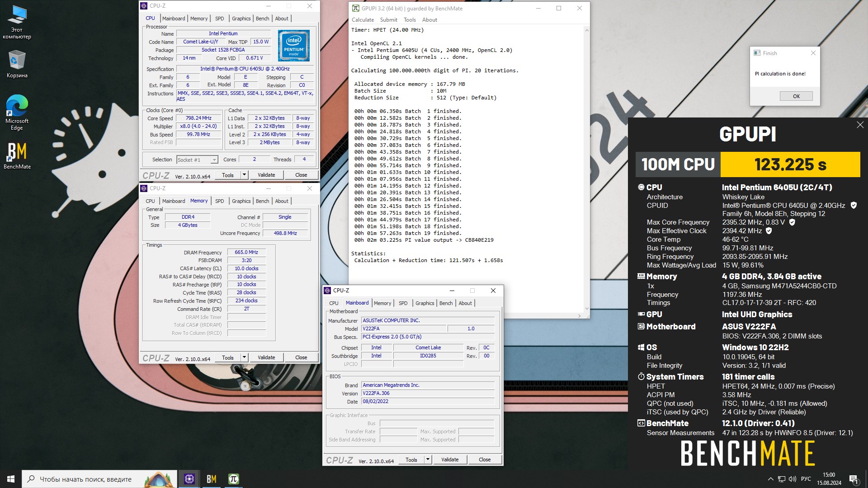
Task: Launch the BenchMate desktop shortcut
Action: point(17,156)
